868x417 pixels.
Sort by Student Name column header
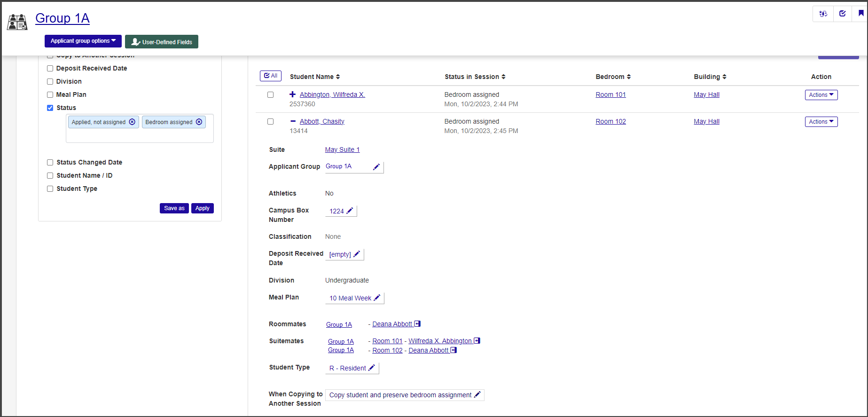(314, 77)
